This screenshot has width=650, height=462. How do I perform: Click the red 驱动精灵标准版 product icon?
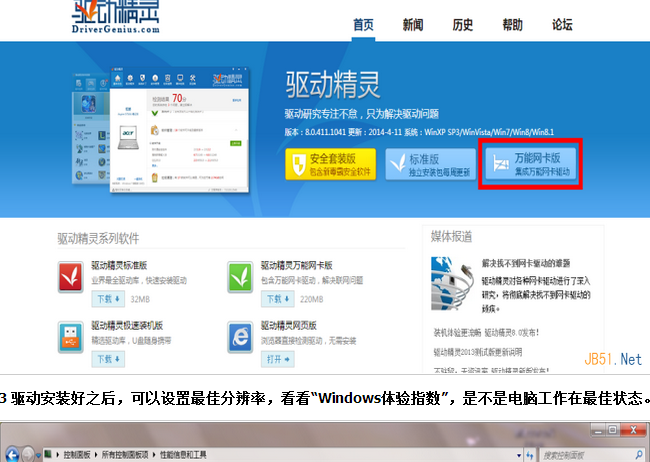pyautogui.click(x=71, y=275)
